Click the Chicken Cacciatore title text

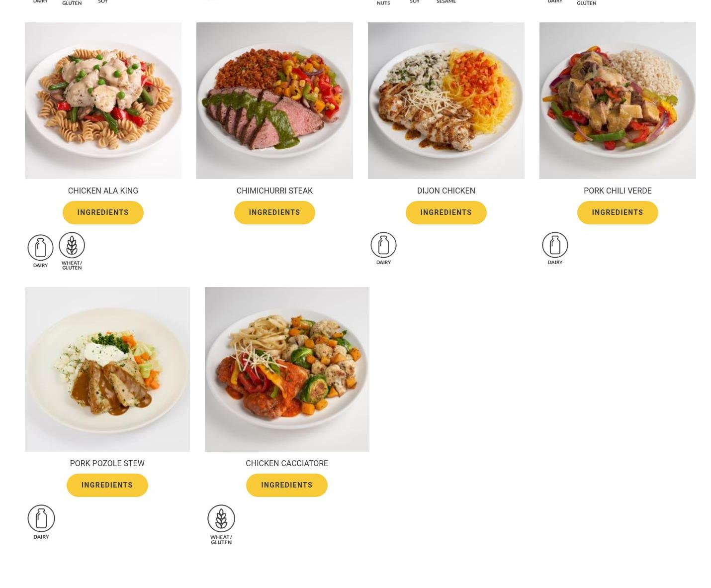(x=287, y=463)
